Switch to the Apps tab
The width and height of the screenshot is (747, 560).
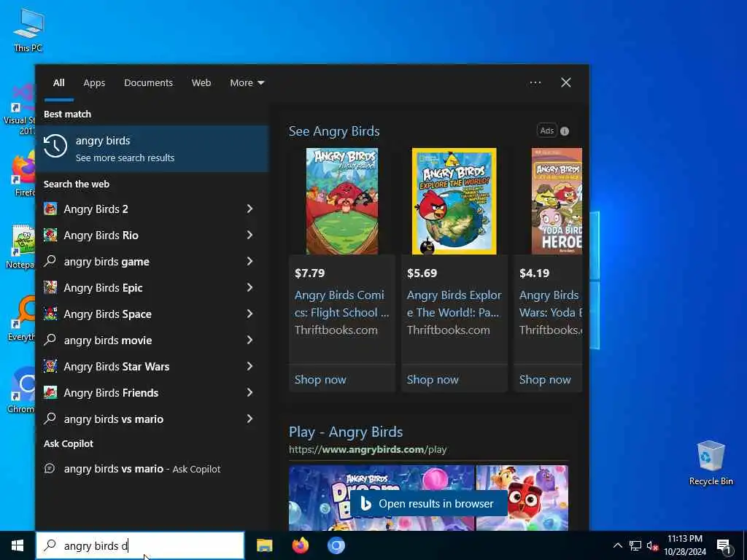point(94,83)
